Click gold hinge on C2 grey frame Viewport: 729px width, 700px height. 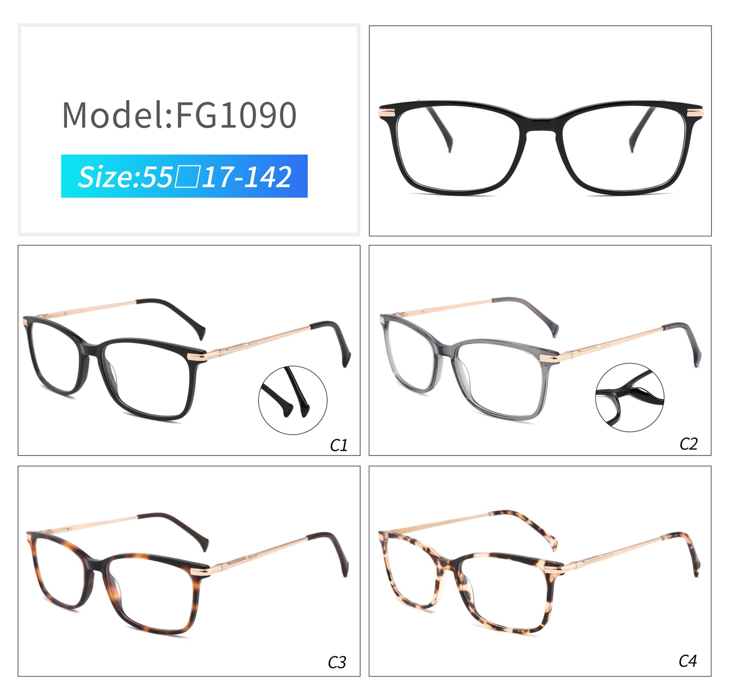[552, 357]
